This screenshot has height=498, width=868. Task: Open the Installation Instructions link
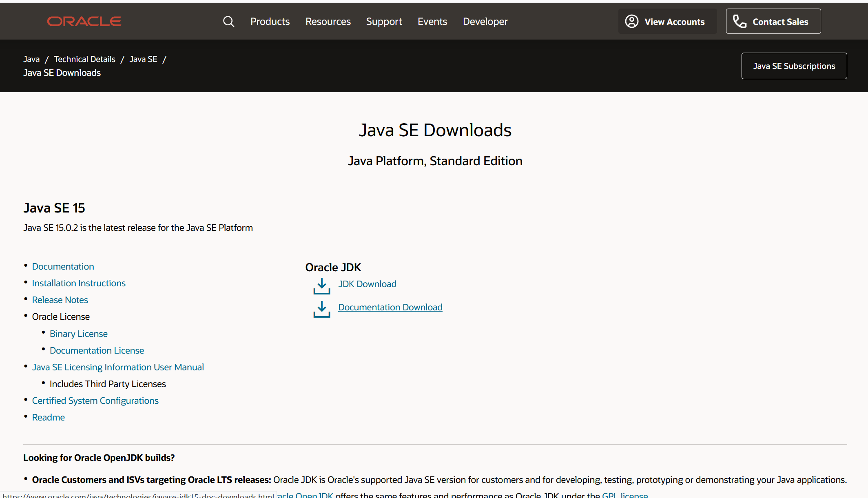(79, 283)
